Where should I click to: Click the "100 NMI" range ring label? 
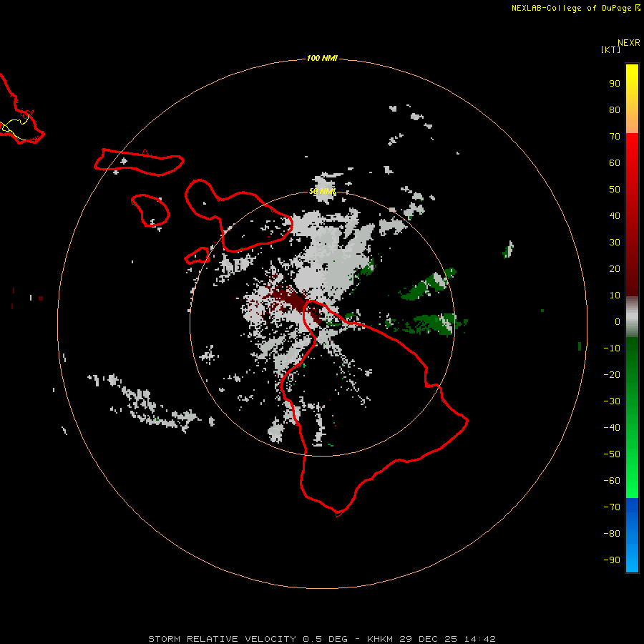322,59
